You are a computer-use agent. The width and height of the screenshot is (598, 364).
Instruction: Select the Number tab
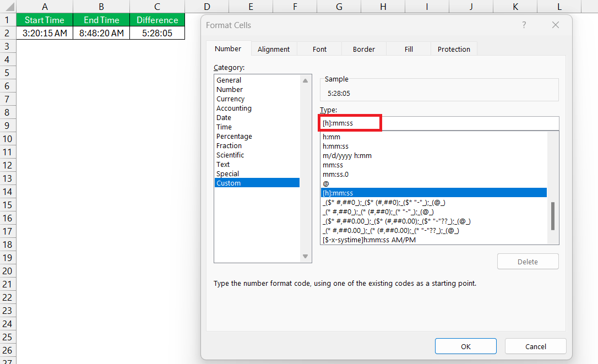tap(228, 49)
